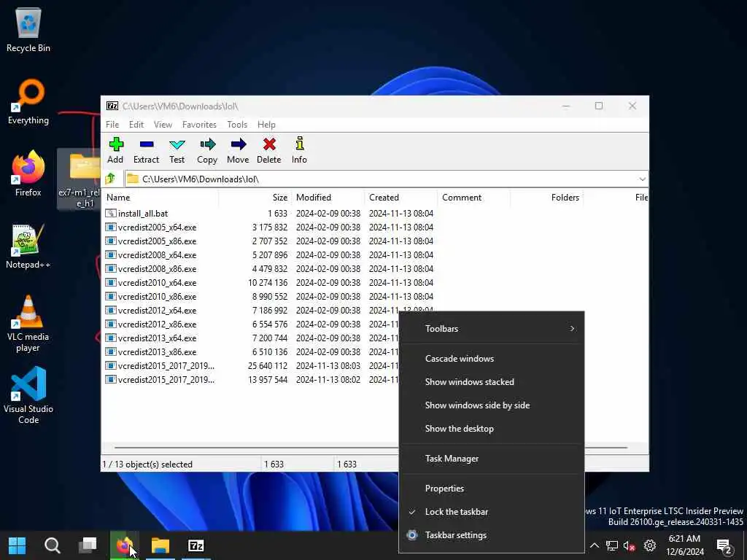Toggle Lock the taskbar option
The image size is (747, 560).
click(492, 512)
